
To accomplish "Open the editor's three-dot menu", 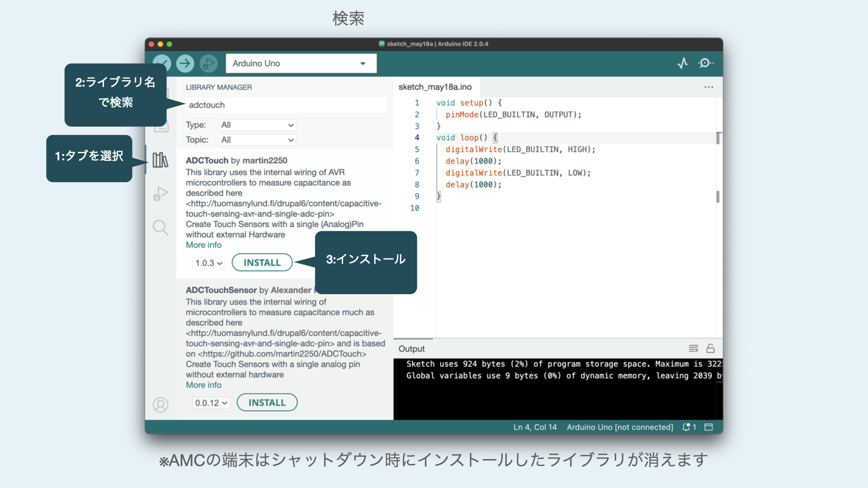I will coord(708,87).
